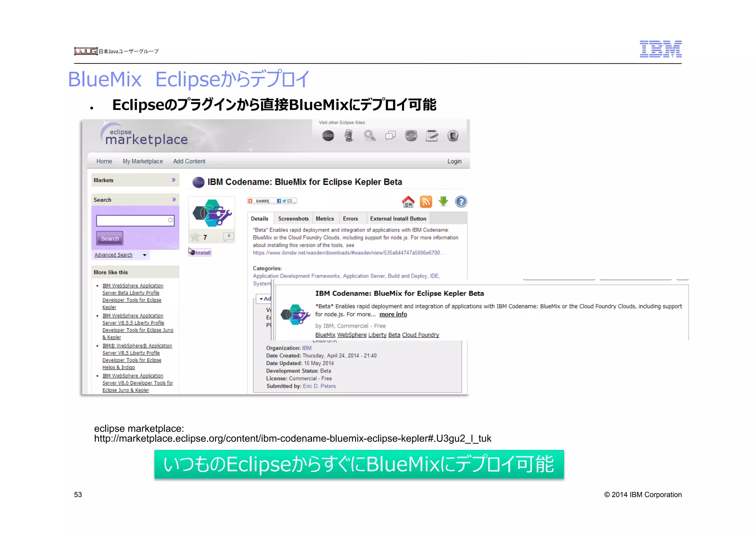The height and width of the screenshot is (534, 756).
Task: Click the more info link
Action: [393, 314]
